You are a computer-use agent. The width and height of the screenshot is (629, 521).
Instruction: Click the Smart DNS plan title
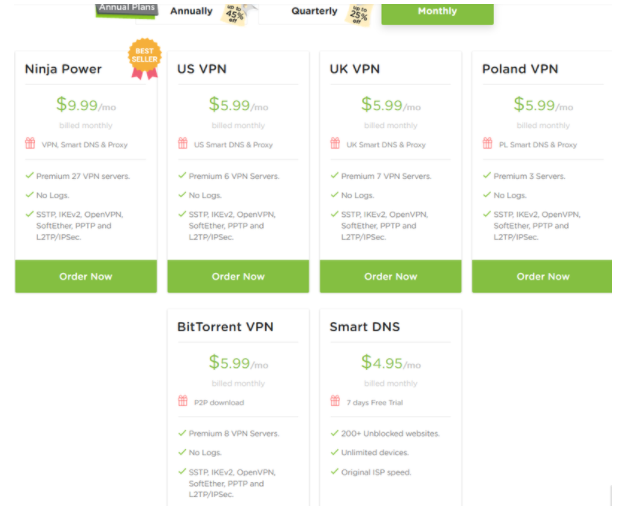click(x=365, y=327)
